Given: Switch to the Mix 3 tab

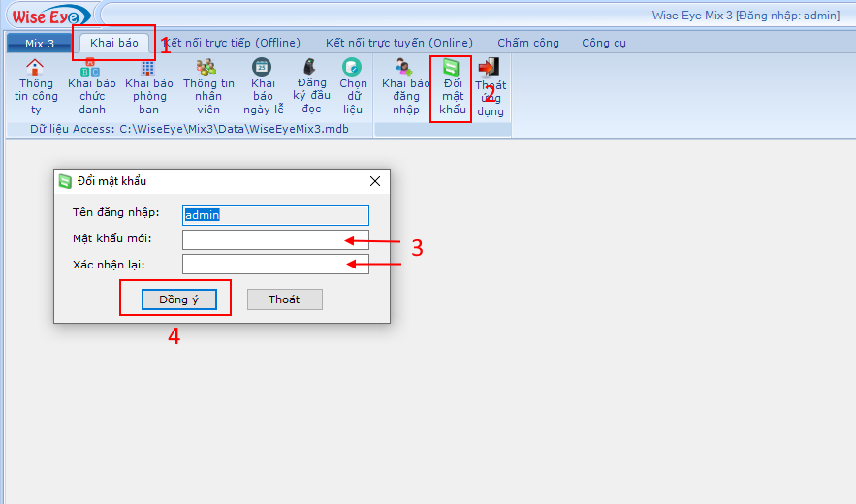Looking at the screenshot, I should tap(40, 44).
